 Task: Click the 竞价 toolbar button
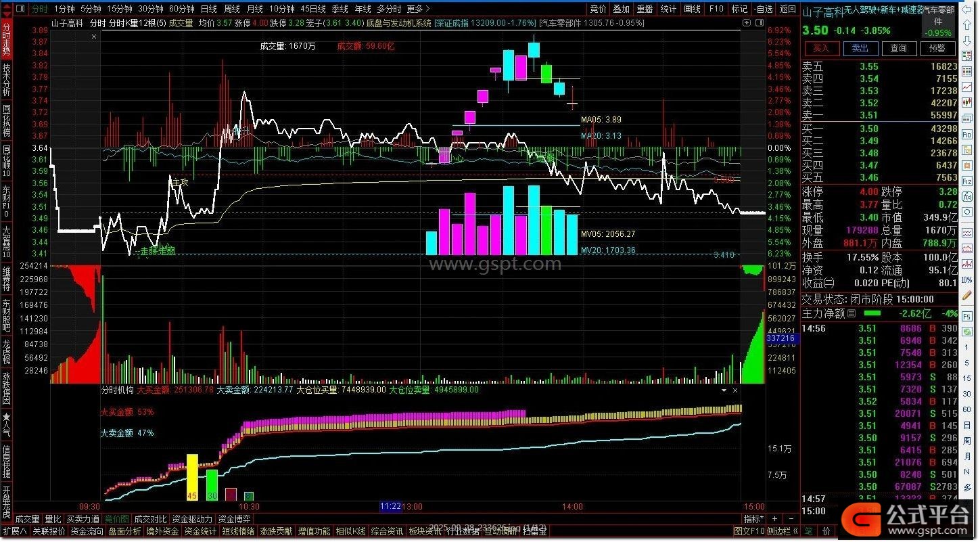pyautogui.click(x=598, y=9)
